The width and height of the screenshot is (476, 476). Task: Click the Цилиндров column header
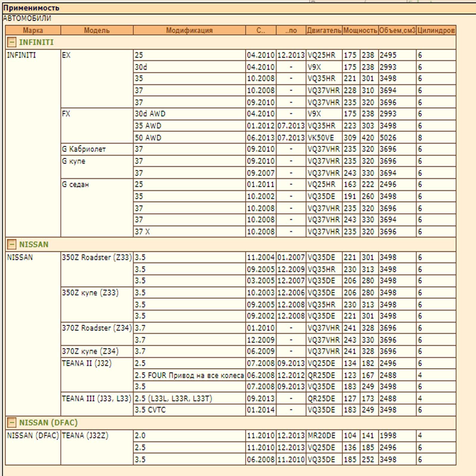436,30
